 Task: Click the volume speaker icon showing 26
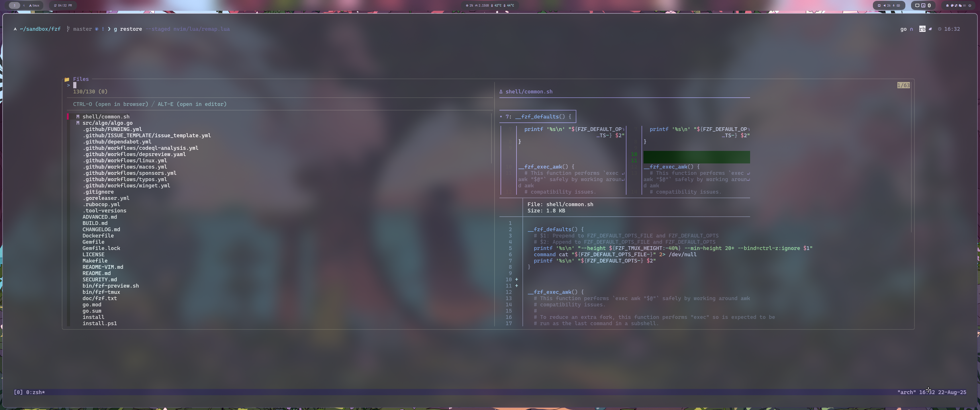pos(885,5)
